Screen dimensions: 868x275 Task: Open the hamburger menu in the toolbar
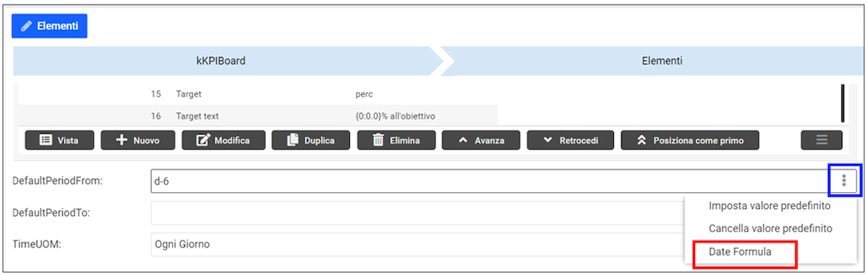point(822,141)
